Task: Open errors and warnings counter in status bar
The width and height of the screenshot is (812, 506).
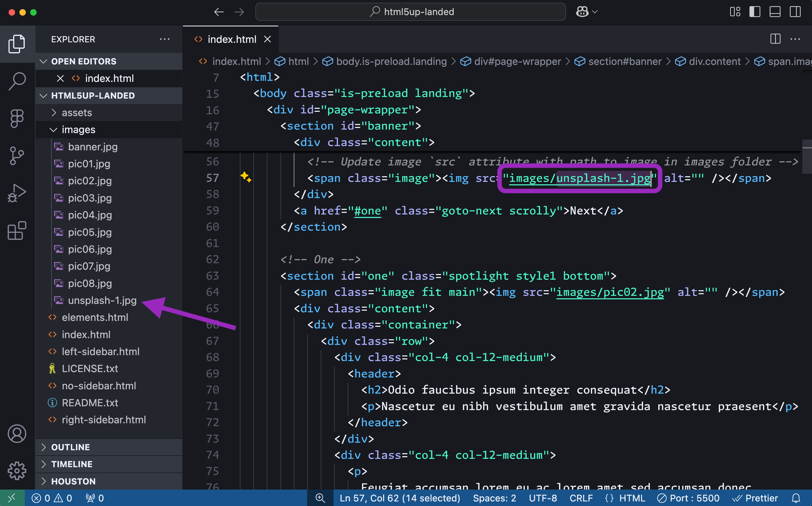Action: (x=52, y=498)
